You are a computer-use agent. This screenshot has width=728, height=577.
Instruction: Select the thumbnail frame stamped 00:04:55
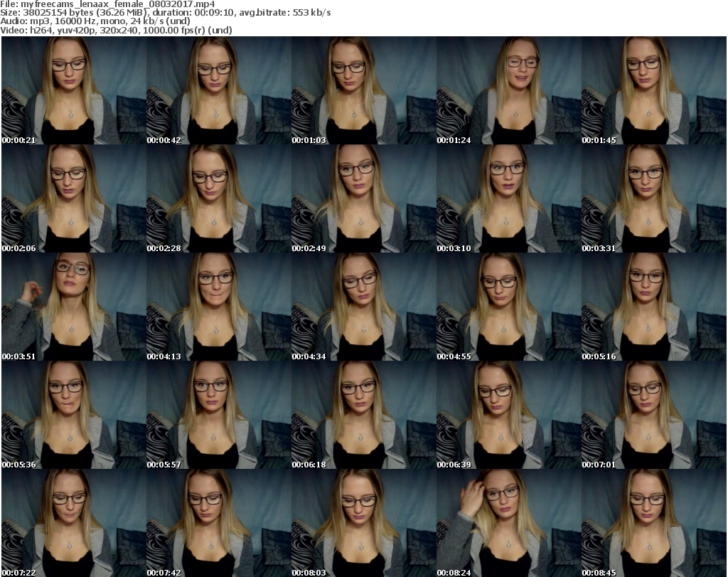[509, 307]
